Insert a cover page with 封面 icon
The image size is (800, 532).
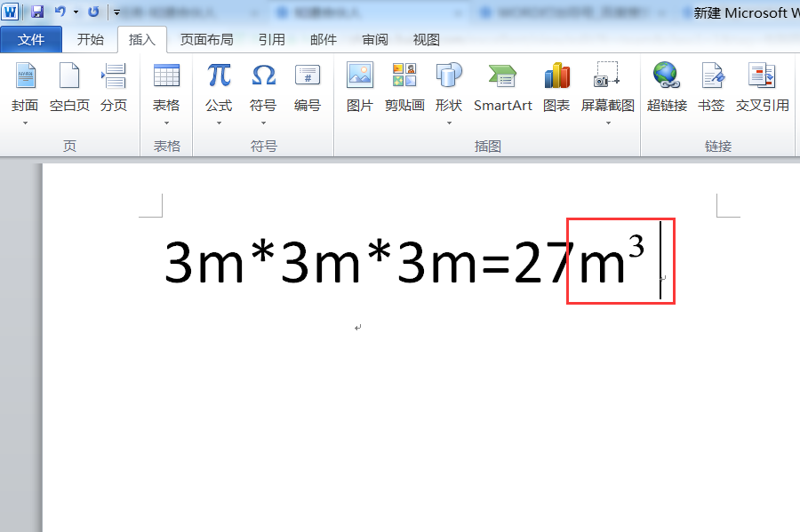(x=25, y=75)
